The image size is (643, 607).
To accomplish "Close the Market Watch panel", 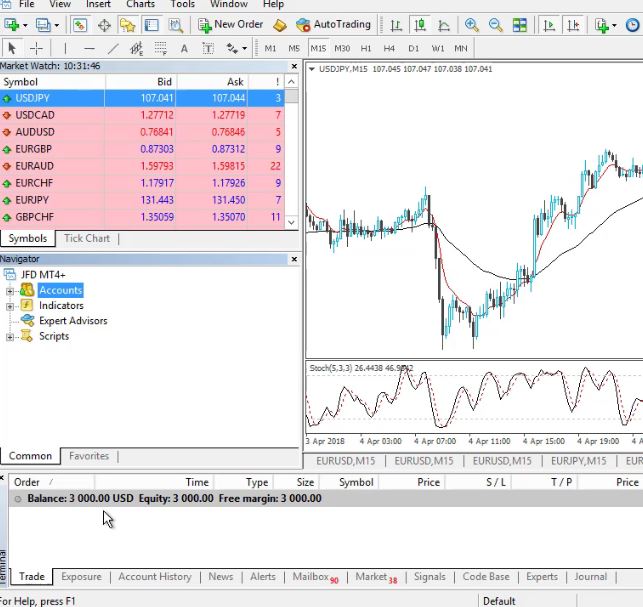I will 294,66.
